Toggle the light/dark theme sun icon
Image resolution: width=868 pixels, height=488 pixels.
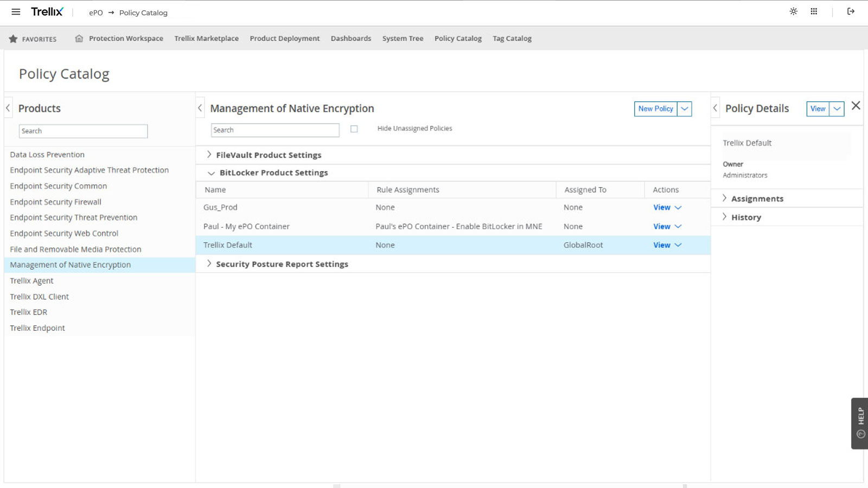pos(793,11)
